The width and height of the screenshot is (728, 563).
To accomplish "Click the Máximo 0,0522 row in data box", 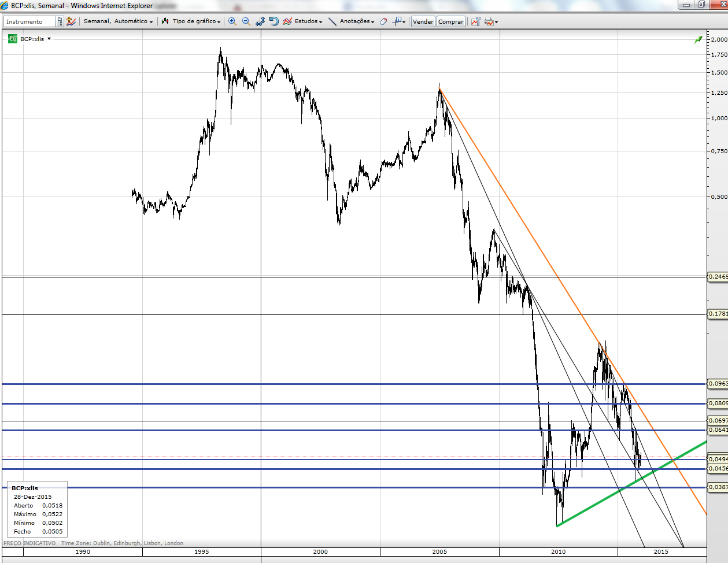I will click(38, 514).
